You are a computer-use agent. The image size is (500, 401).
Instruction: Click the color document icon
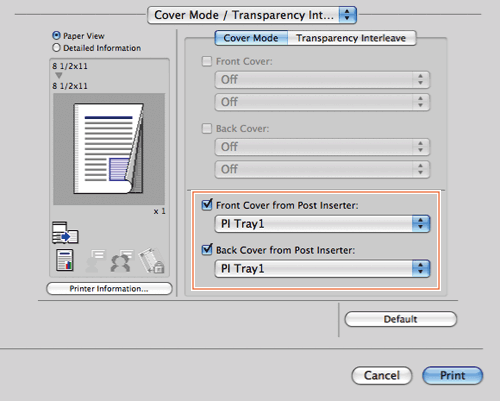pyautogui.click(x=65, y=260)
